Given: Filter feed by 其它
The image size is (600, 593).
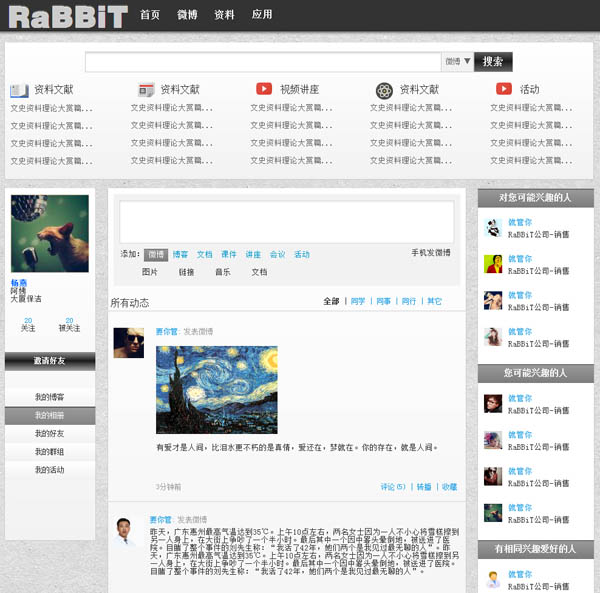Looking at the screenshot, I should (434, 301).
